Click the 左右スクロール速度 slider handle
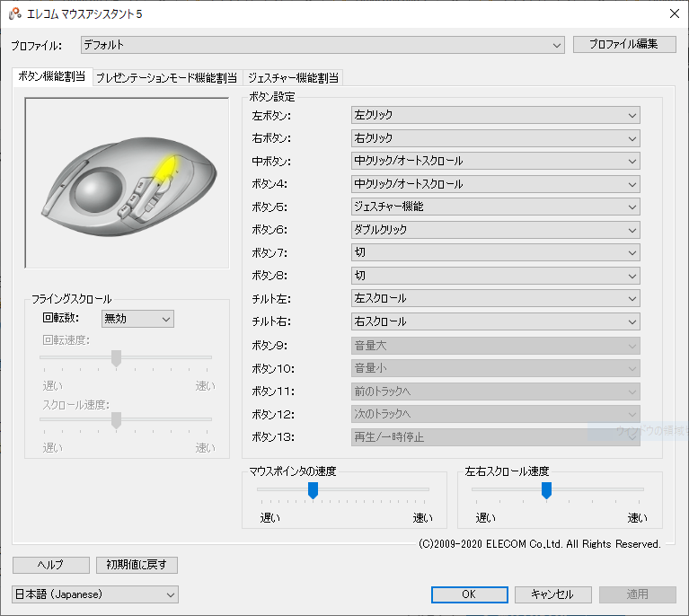This screenshot has width=689, height=616. coord(546,490)
